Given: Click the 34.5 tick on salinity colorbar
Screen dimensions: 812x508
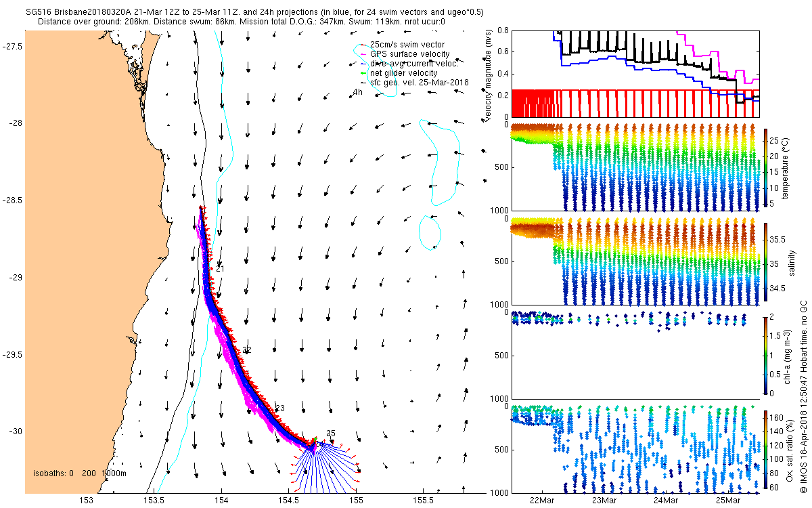Looking at the screenshot, I should click(776, 288).
